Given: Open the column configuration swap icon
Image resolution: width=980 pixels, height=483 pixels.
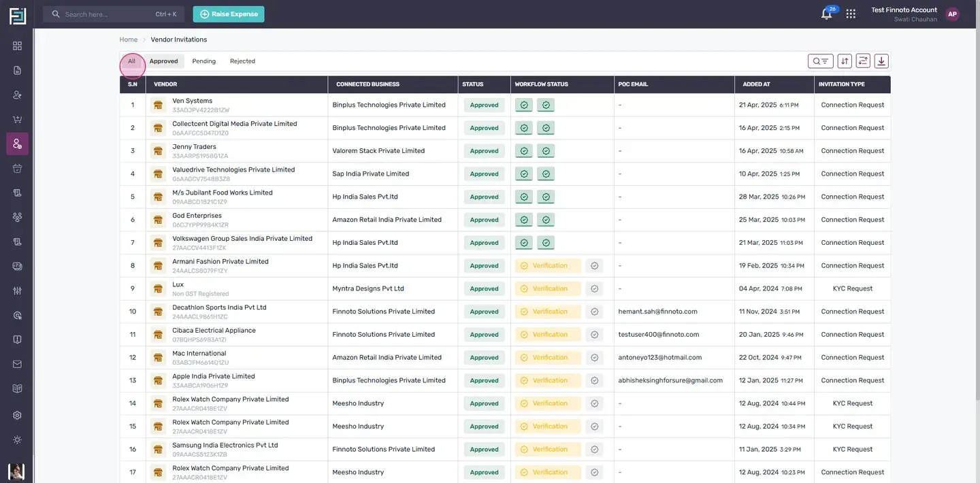Looking at the screenshot, I should coord(863,61).
